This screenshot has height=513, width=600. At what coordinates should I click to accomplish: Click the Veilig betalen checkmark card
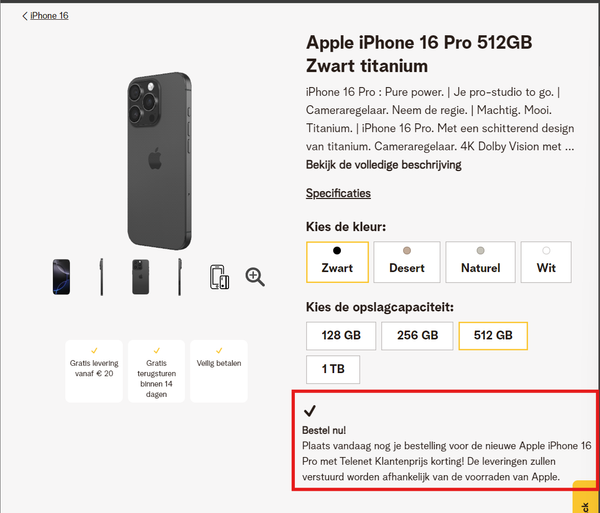(x=219, y=370)
